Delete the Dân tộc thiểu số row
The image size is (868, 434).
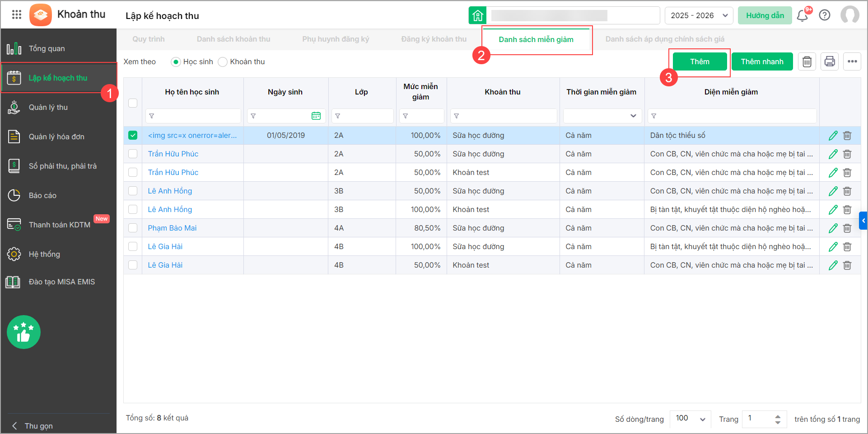point(847,136)
